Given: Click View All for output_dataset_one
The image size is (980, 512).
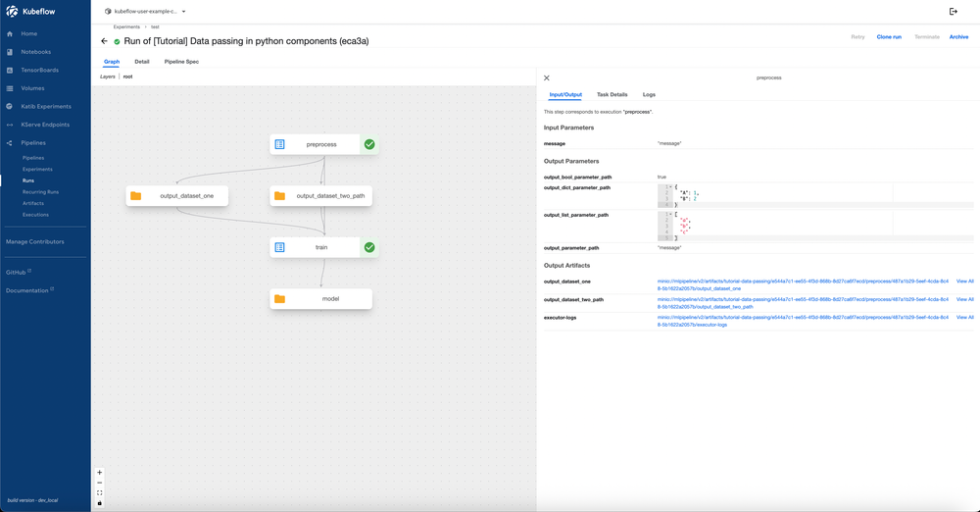Looking at the screenshot, I should pos(964,282).
